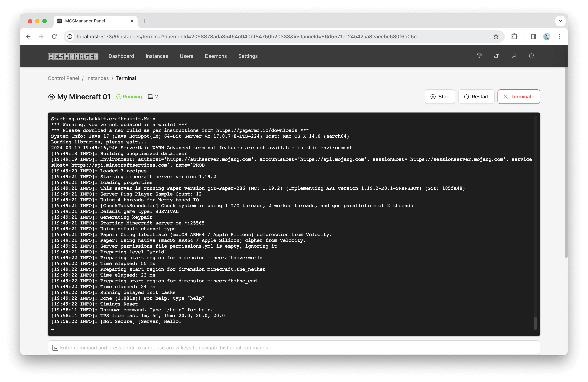Stop the Minecraft server

[440, 96]
